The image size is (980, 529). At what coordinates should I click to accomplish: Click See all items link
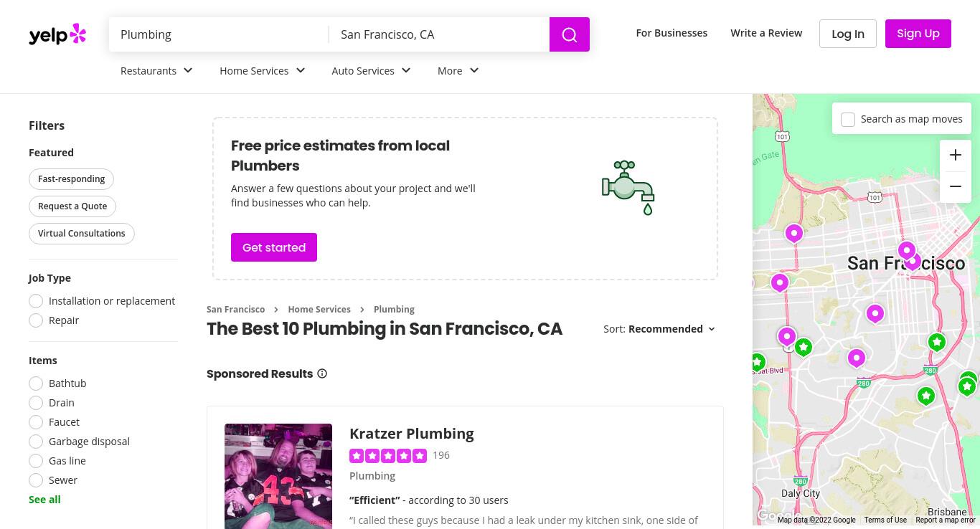click(x=44, y=500)
